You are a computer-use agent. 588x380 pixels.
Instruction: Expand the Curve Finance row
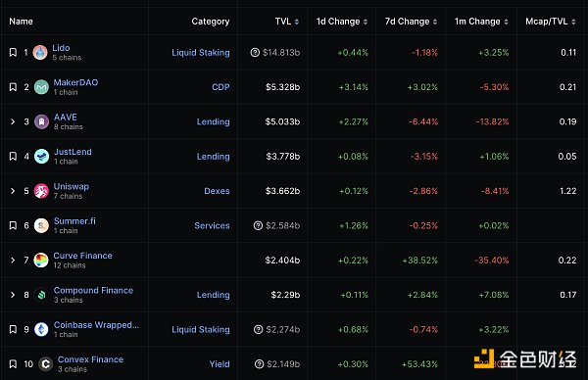coord(13,261)
